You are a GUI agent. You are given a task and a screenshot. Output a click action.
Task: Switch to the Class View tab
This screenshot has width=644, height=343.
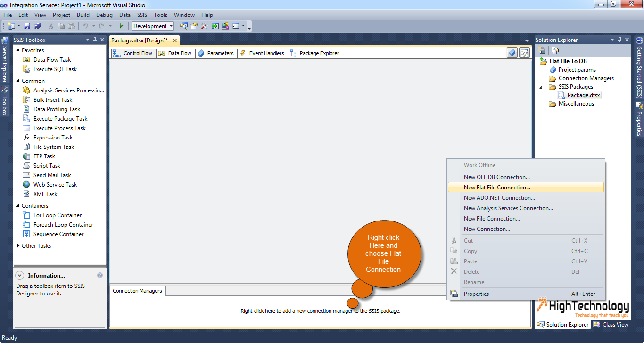click(611, 324)
